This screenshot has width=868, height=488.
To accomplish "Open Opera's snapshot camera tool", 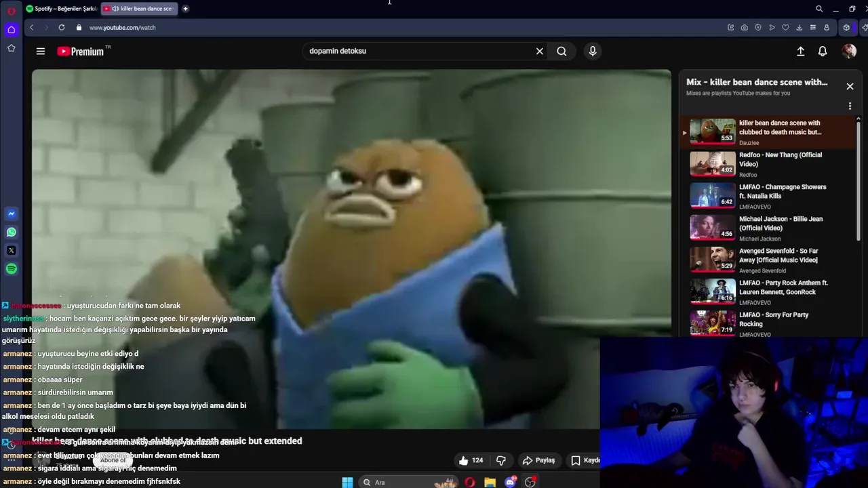I will 745,27.
